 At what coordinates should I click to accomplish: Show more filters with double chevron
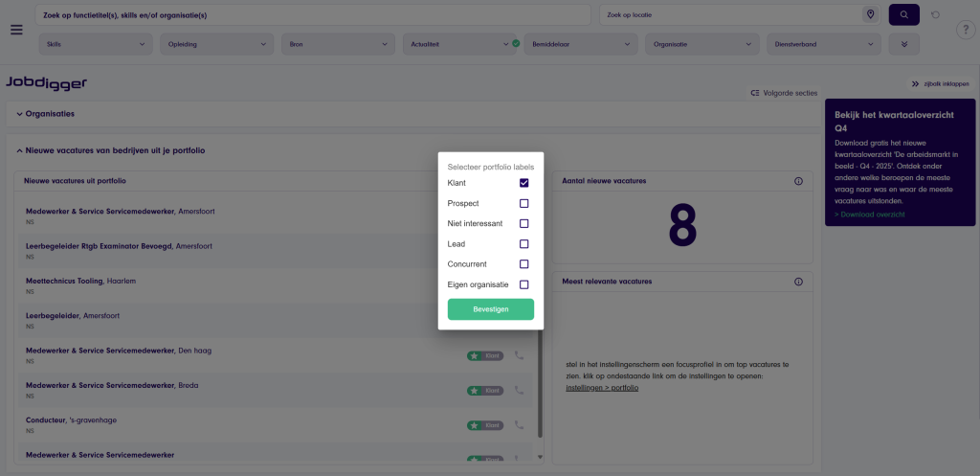903,44
